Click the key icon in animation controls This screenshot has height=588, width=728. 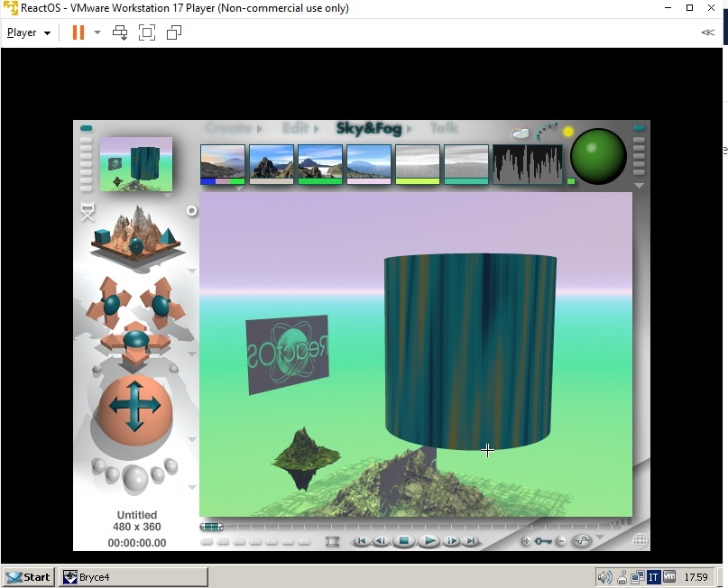pos(543,541)
